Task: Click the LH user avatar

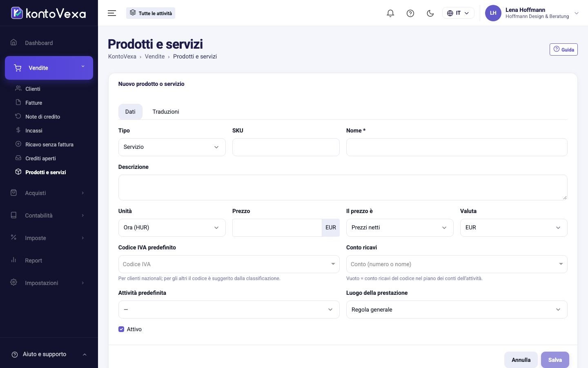Action: point(493,13)
